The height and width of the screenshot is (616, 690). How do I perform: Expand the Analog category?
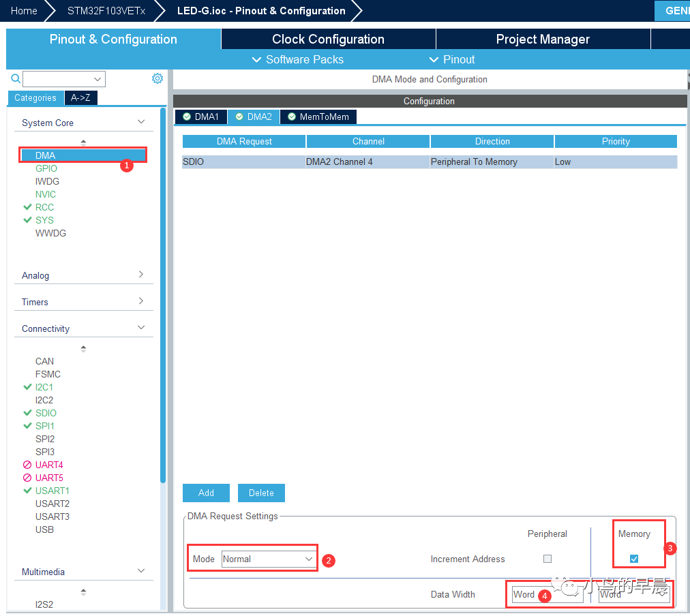pyautogui.click(x=141, y=275)
